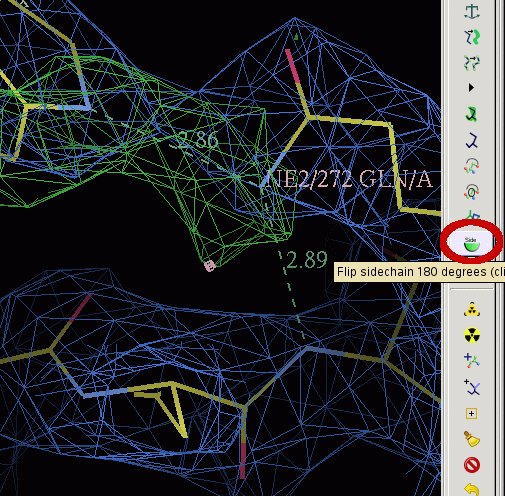Select the Torsion General tool

[x=471, y=192]
